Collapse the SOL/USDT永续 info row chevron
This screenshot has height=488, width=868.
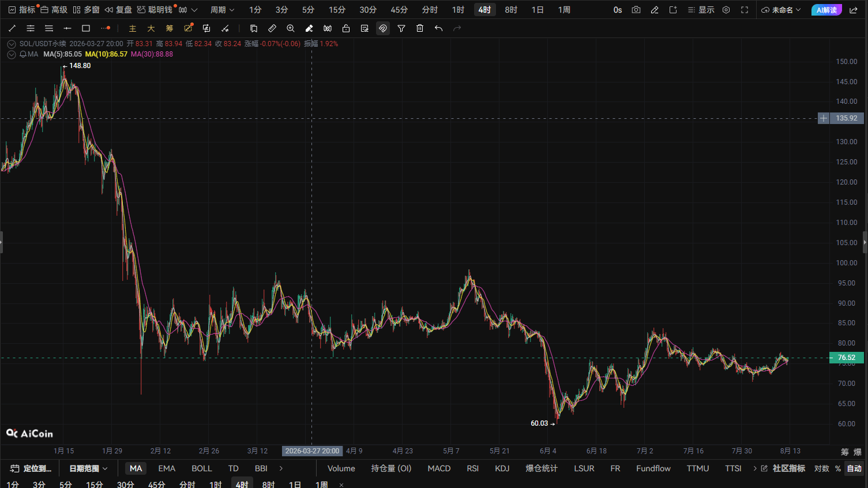click(x=11, y=44)
